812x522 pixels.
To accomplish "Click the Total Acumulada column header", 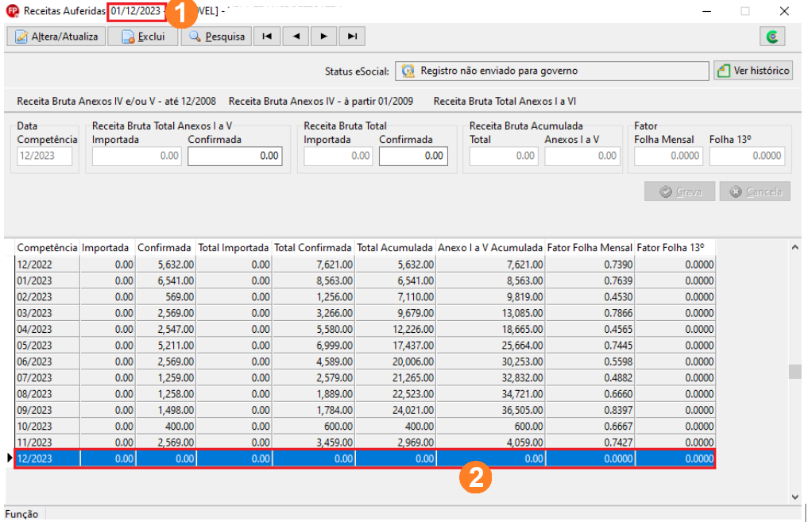I will tap(395, 248).
